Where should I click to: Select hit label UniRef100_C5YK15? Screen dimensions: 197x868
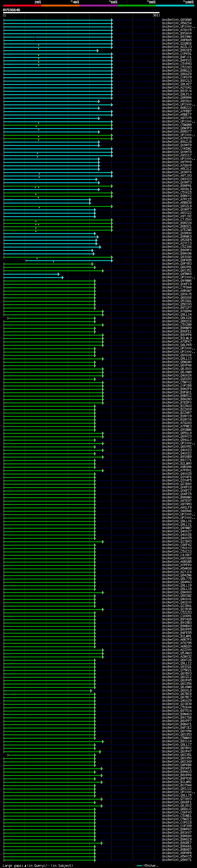point(177,192)
